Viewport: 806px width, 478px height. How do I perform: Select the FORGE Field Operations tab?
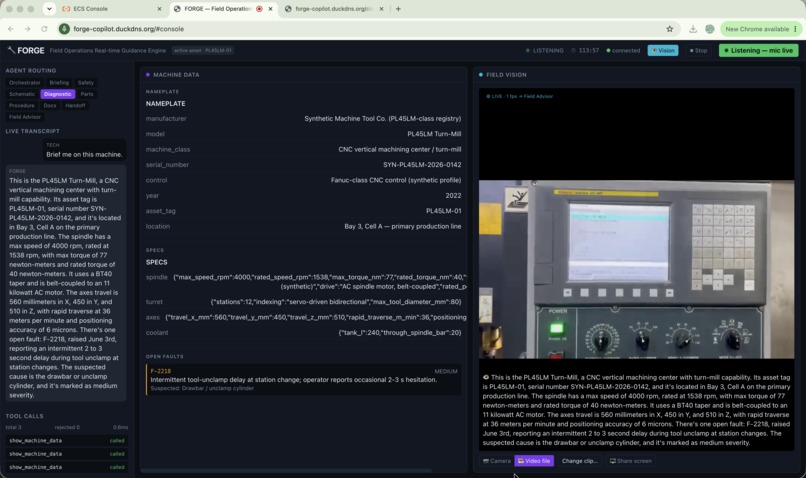[223, 9]
